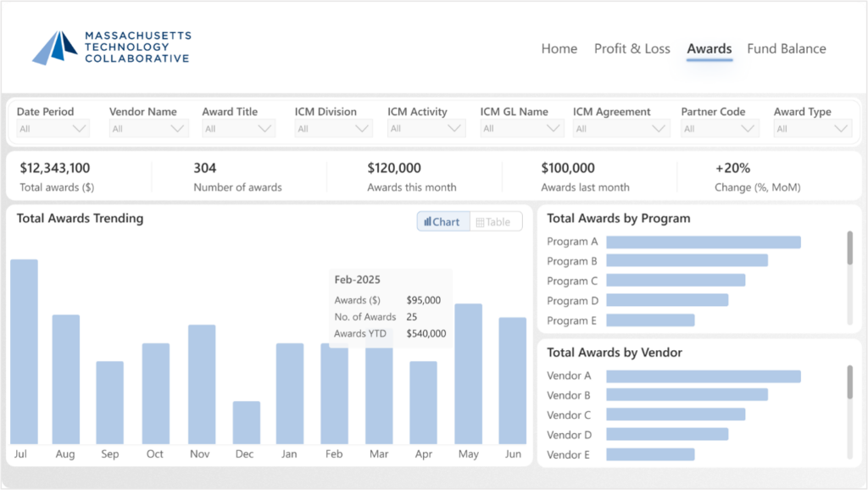Click the Vendor B bar
868x490 pixels.
coord(687,395)
